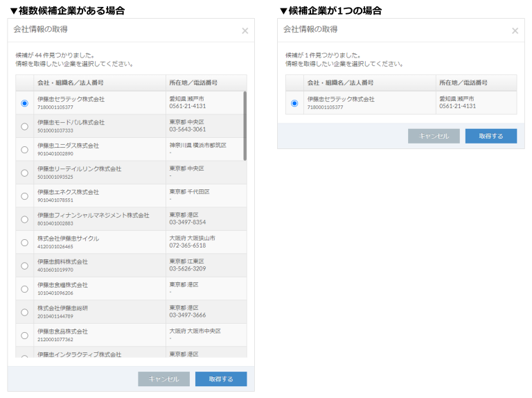Select the 伊藤忠食品株式会社 radio button
532x398 pixels.
click(x=24, y=336)
